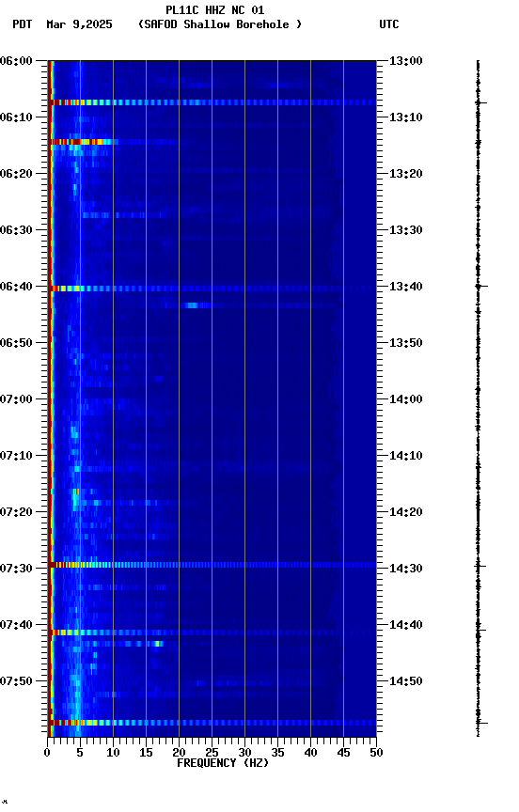
Task: Click the seismogram waveform trace on the right
Action: click(478, 398)
